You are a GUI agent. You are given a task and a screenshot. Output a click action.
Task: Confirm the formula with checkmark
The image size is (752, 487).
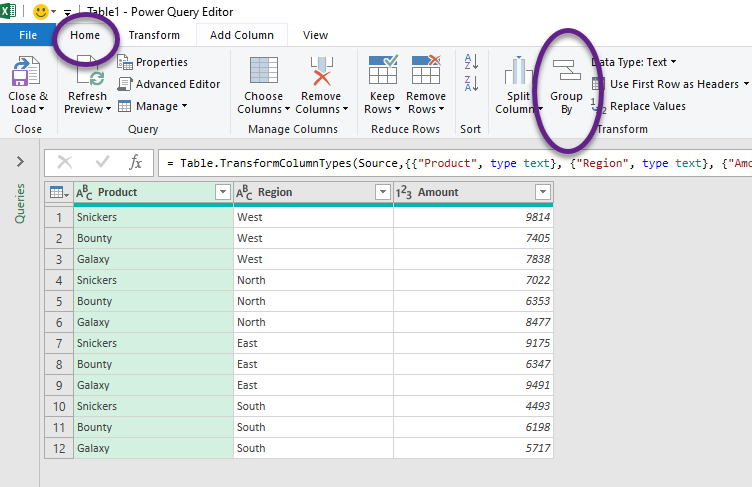coord(102,162)
